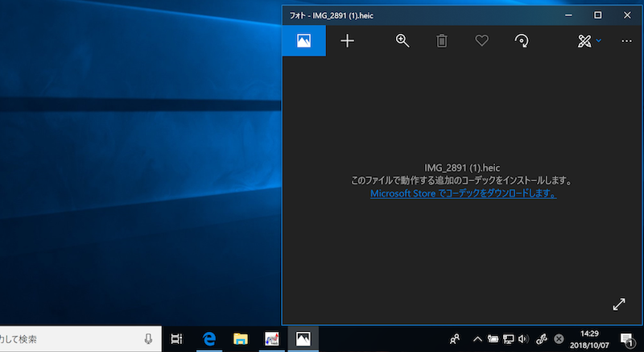Open File Explorer from the taskbar
This screenshot has height=352, width=644.
240,339
